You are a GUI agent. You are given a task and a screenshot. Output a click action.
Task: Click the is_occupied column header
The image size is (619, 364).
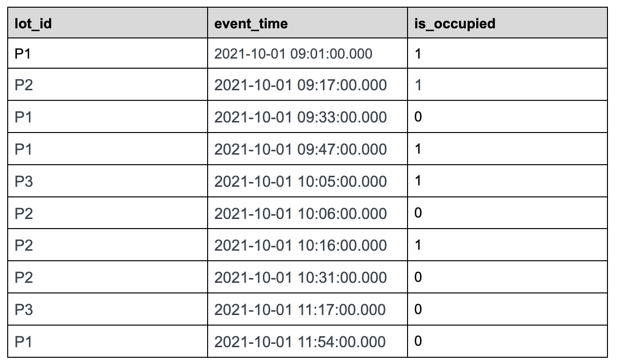coord(454,23)
